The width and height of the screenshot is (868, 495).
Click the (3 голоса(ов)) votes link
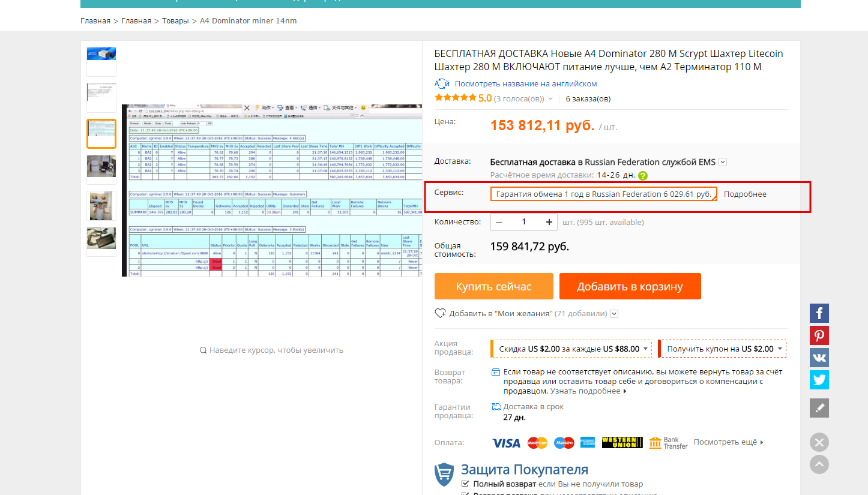[x=519, y=98]
